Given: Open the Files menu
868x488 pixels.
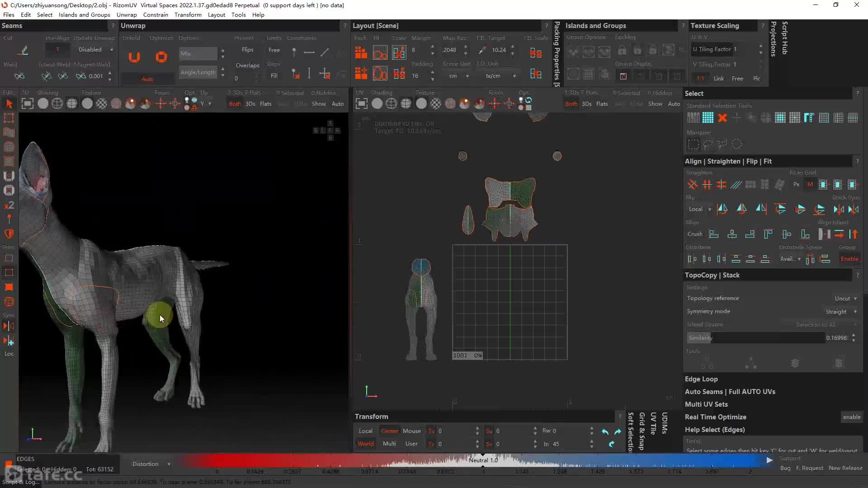Looking at the screenshot, I should 9,15.
